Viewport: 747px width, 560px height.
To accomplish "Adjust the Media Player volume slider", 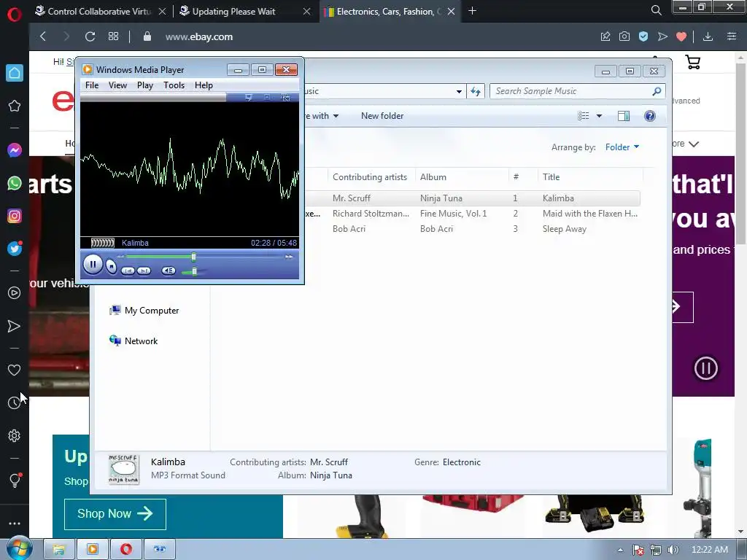I will (194, 271).
